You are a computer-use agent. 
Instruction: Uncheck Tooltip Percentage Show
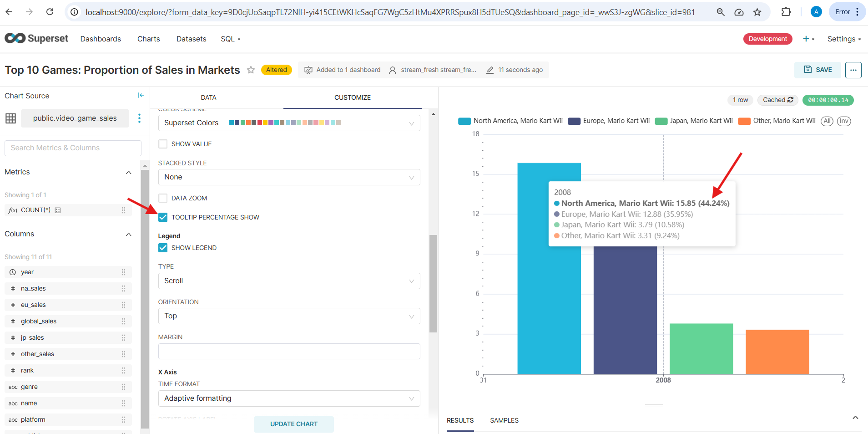click(x=163, y=217)
